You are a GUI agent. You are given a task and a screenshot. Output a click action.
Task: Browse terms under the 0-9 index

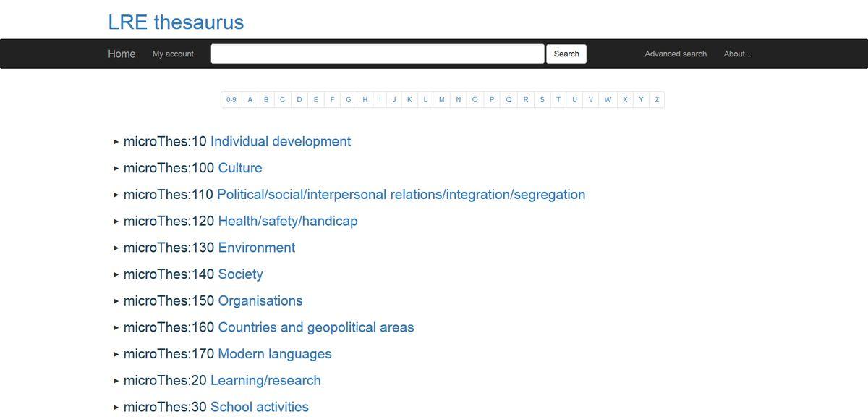coord(231,100)
